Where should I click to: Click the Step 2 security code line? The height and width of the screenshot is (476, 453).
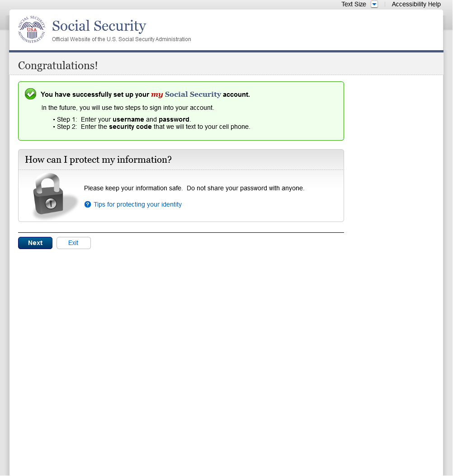point(153,127)
